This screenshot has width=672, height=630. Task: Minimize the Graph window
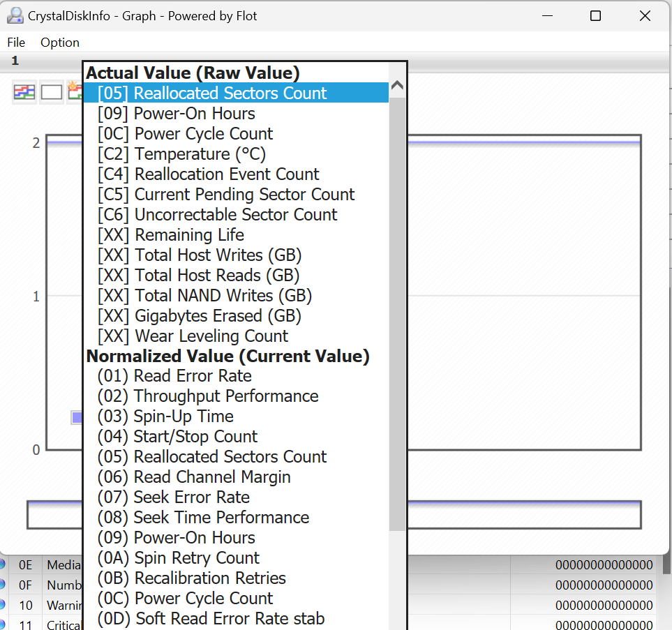point(547,16)
